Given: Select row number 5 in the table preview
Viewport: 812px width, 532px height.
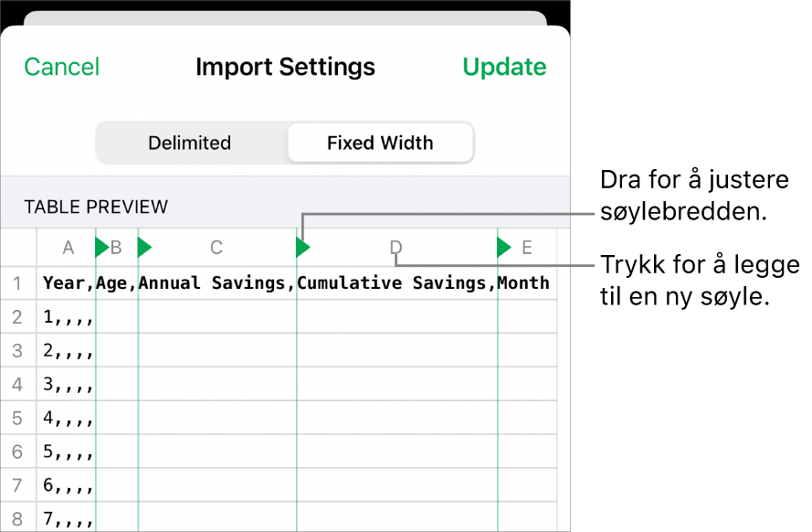Looking at the screenshot, I should 18,418.
